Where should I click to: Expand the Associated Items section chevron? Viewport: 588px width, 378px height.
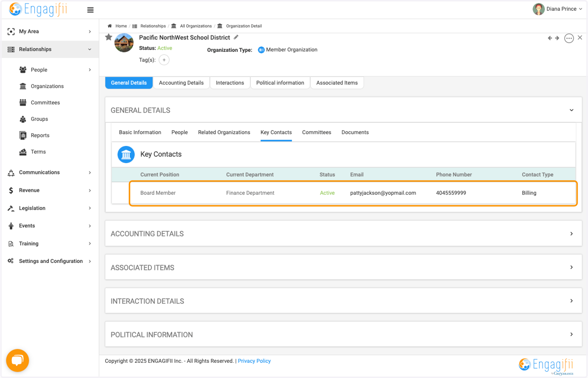pos(571,267)
